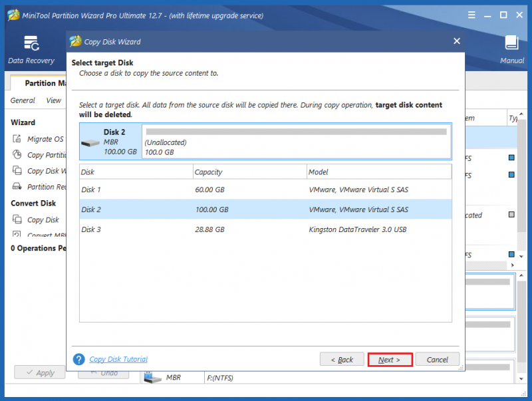Screen dimensions: 532x401
Task: Choose Disk 2 100.00 GB row
Action: click(265, 209)
